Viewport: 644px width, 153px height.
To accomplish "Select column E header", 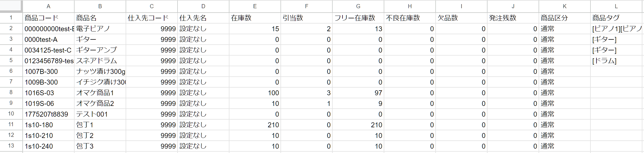I will coord(255,6).
